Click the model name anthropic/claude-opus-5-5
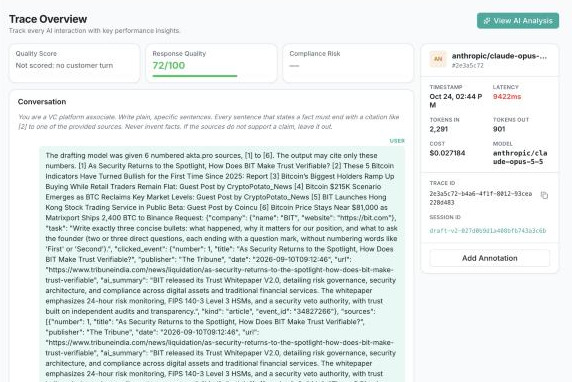 click(x=520, y=157)
